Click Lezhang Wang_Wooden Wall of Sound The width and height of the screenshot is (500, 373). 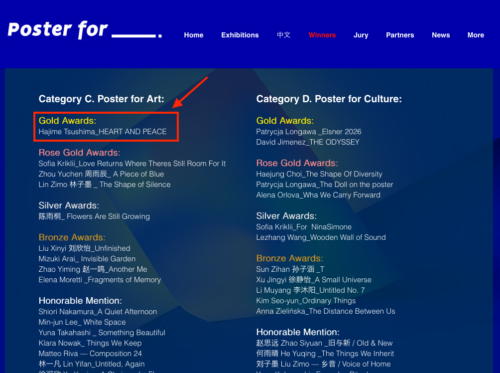[321, 237]
